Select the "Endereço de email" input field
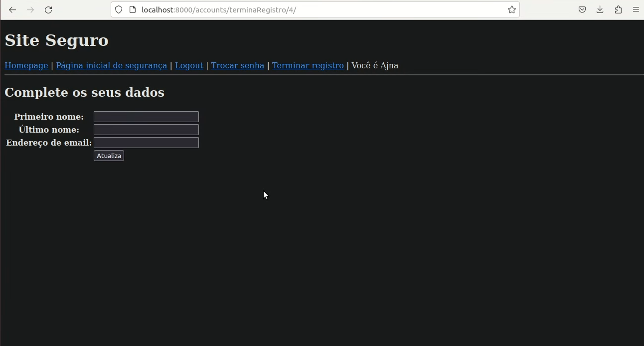 tap(146, 142)
